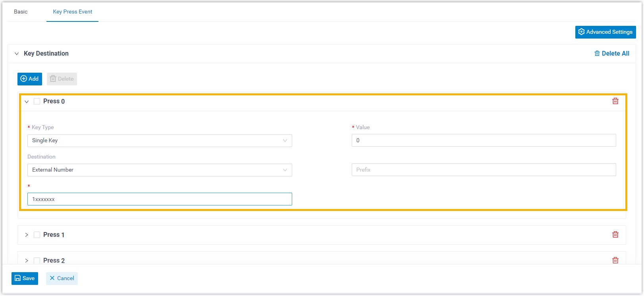The height and width of the screenshot is (296, 644).
Task: Click the red trash icon for Press 0
Action: [x=615, y=101]
